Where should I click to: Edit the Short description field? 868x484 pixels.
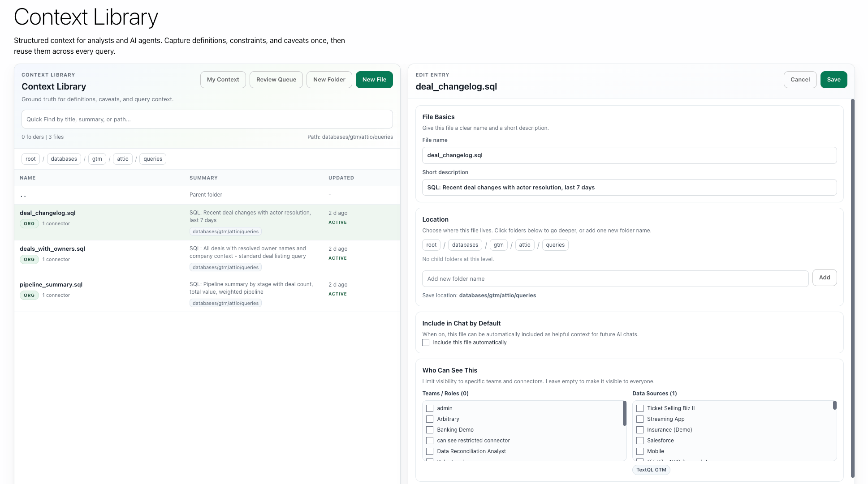click(x=629, y=188)
